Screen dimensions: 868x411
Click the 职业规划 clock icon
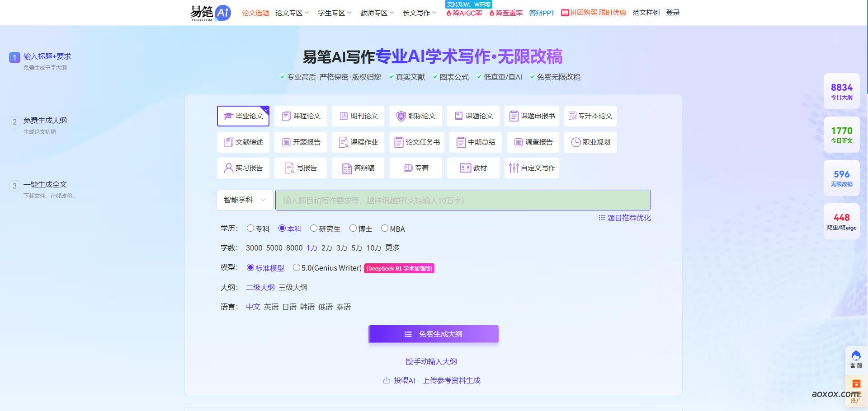[576, 142]
